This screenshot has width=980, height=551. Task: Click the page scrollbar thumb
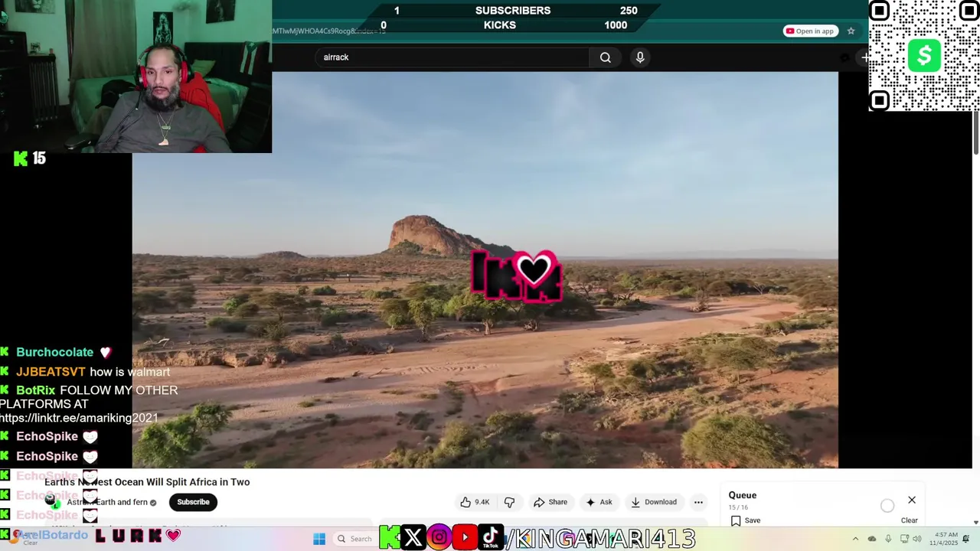[x=975, y=132]
